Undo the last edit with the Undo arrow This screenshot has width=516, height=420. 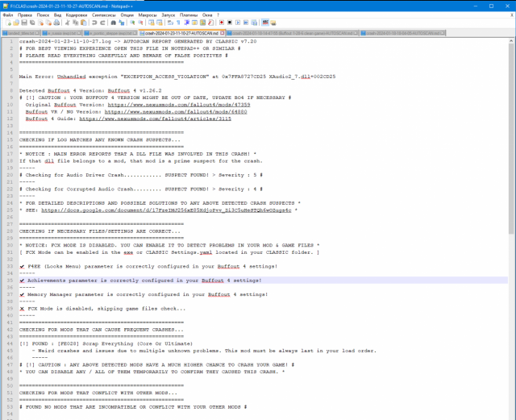(x=94, y=23)
